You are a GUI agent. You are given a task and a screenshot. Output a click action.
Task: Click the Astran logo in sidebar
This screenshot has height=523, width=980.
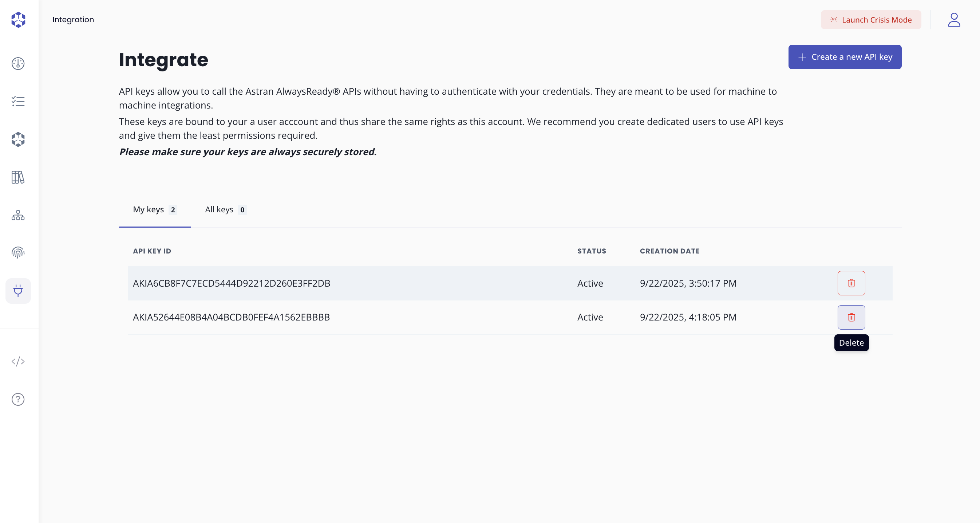pos(18,19)
